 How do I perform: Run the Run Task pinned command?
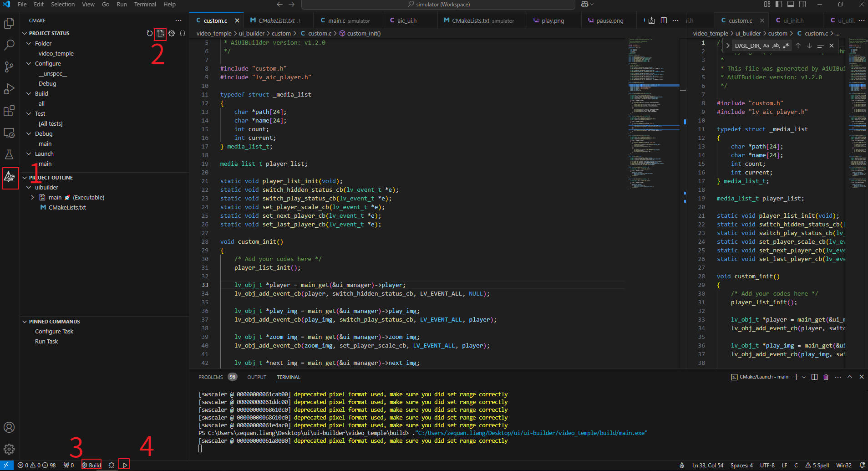coord(46,342)
